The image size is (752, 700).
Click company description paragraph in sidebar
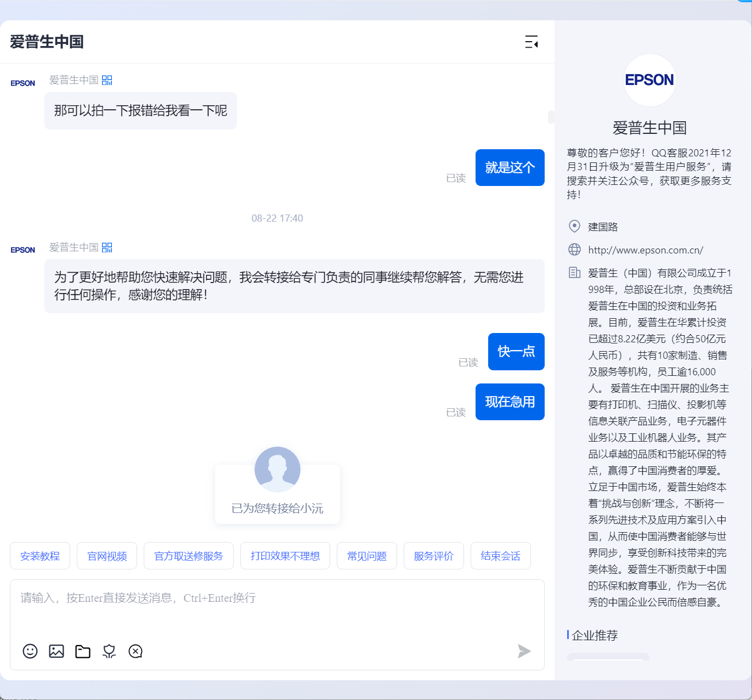pyautogui.click(x=660, y=437)
